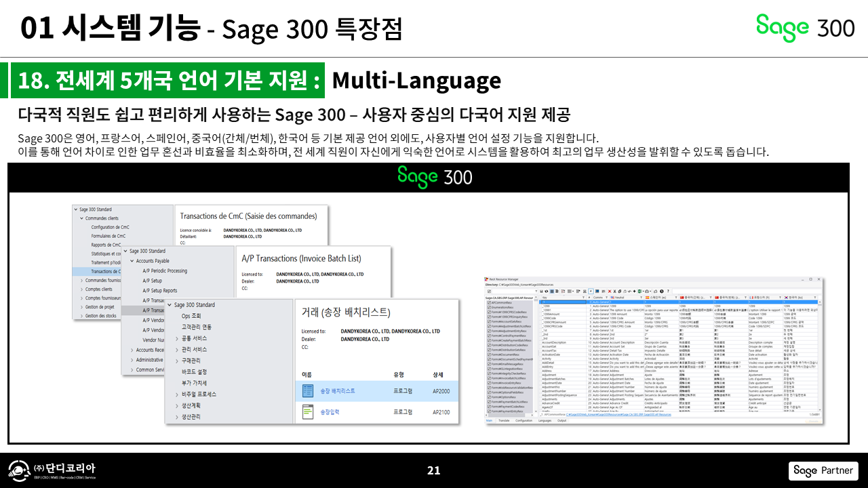Uncheck the APCommonResx checkbox
The height and width of the screenshot is (488, 868).
pyautogui.click(x=489, y=302)
